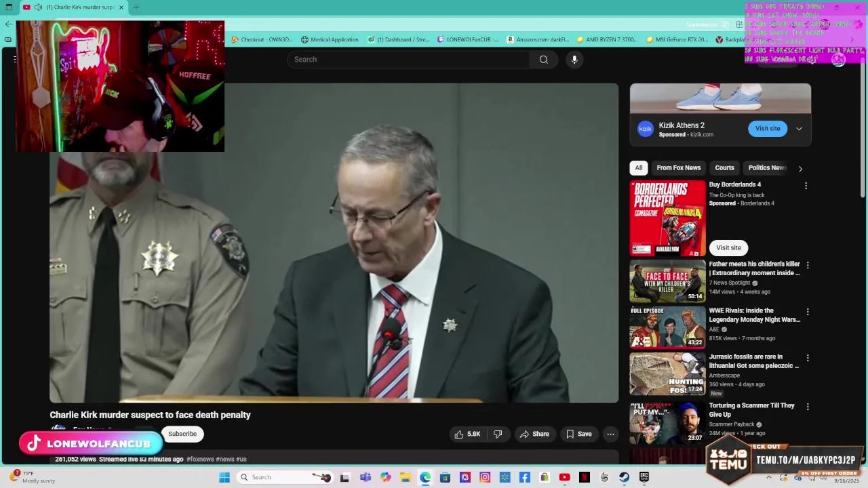Open Facebook from the taskbar
The width and height of the screenshot is (868, 488).
(x=525, y=477)
